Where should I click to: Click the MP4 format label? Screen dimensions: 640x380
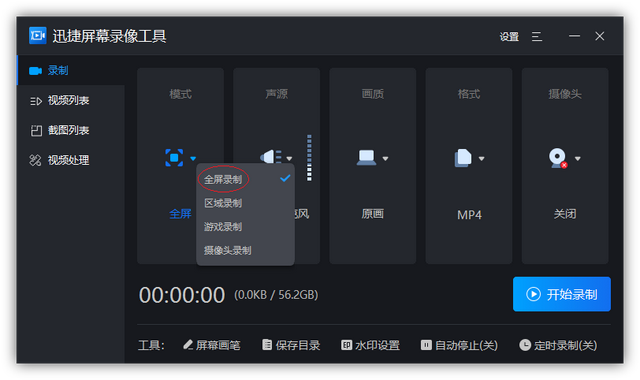coord(469,215)
